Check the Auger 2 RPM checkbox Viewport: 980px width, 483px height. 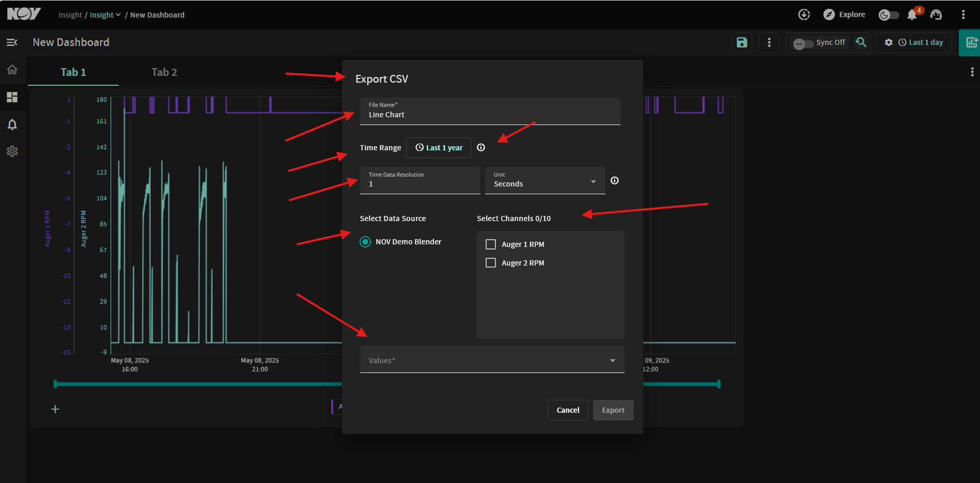pyautogui.click(x=491, y=263)
